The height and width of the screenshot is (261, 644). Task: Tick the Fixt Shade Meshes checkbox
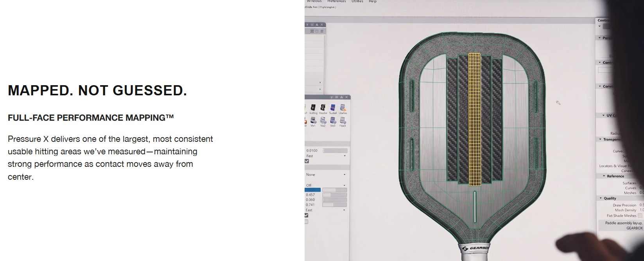tap(640, 216)
